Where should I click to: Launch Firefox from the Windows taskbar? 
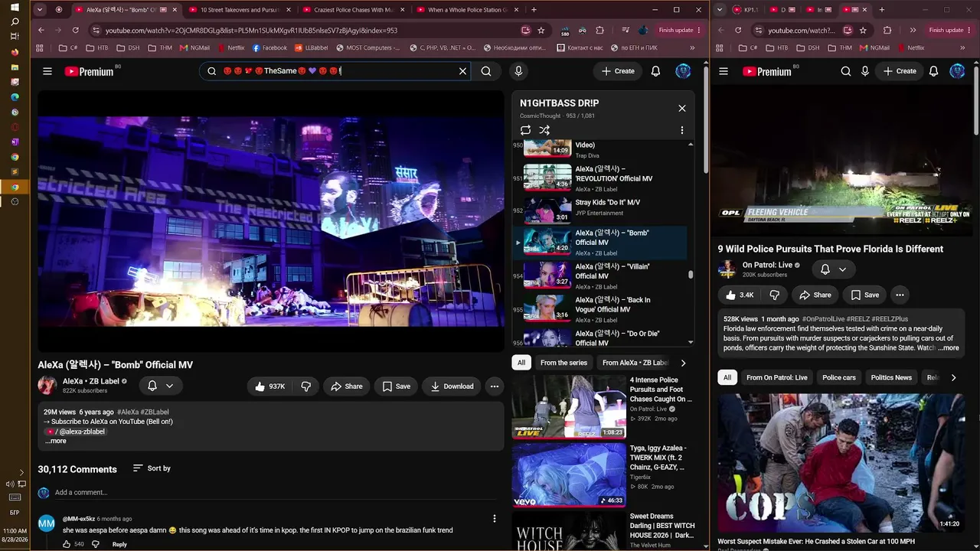point(15,52)
